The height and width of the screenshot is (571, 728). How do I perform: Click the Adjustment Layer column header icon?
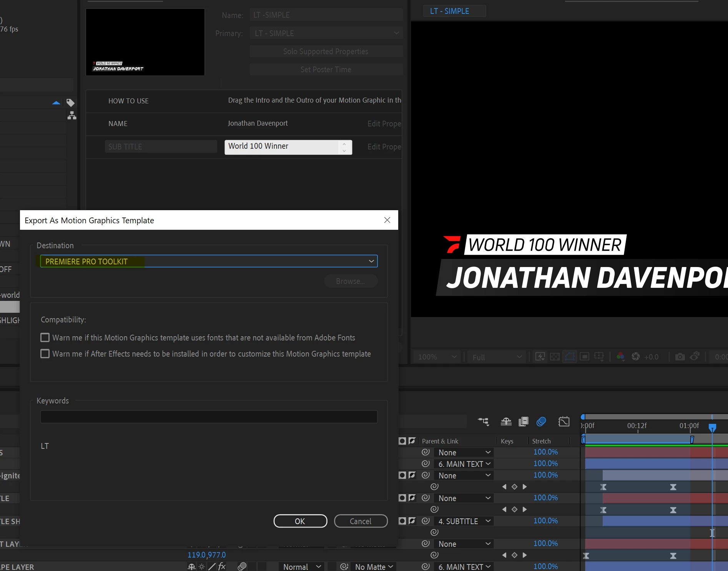coord(412,441)
